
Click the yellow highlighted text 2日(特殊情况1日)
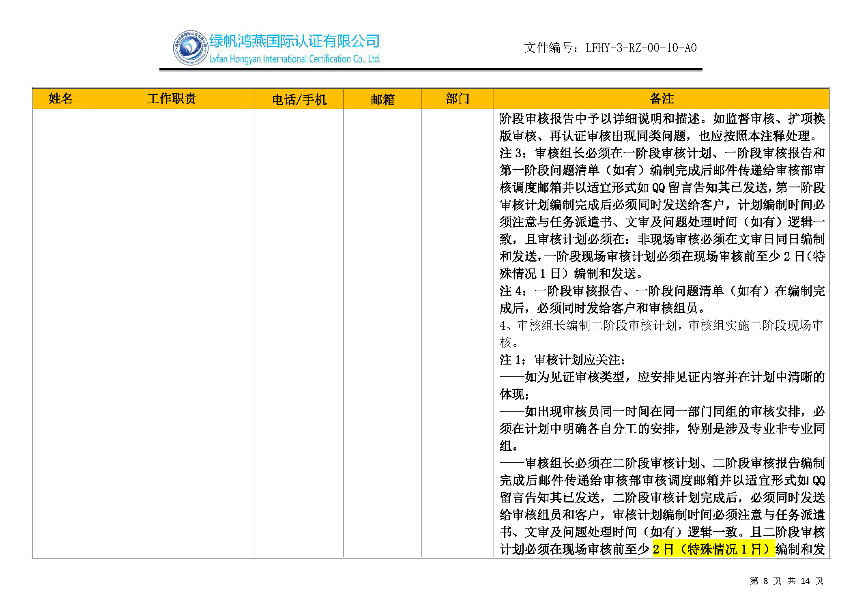[x=713, y=549]
